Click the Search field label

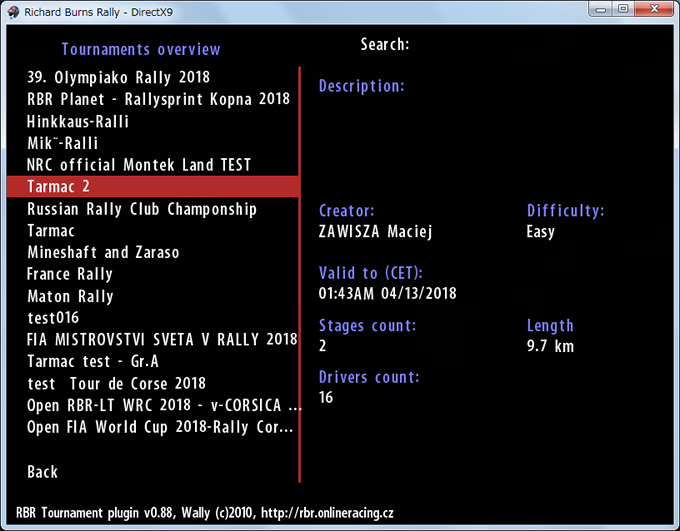pyautogui.click(x=385, y=44)
